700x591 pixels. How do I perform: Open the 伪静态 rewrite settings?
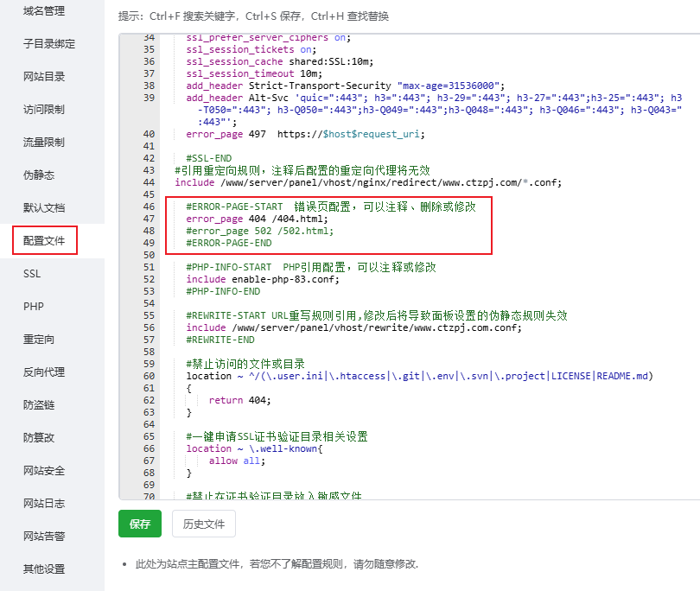(x=39, y=175)
